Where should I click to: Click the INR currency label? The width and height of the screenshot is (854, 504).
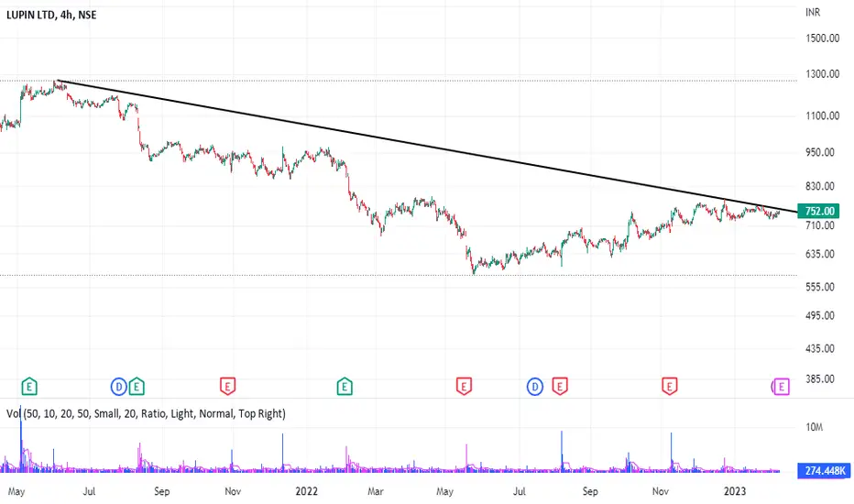813,12
